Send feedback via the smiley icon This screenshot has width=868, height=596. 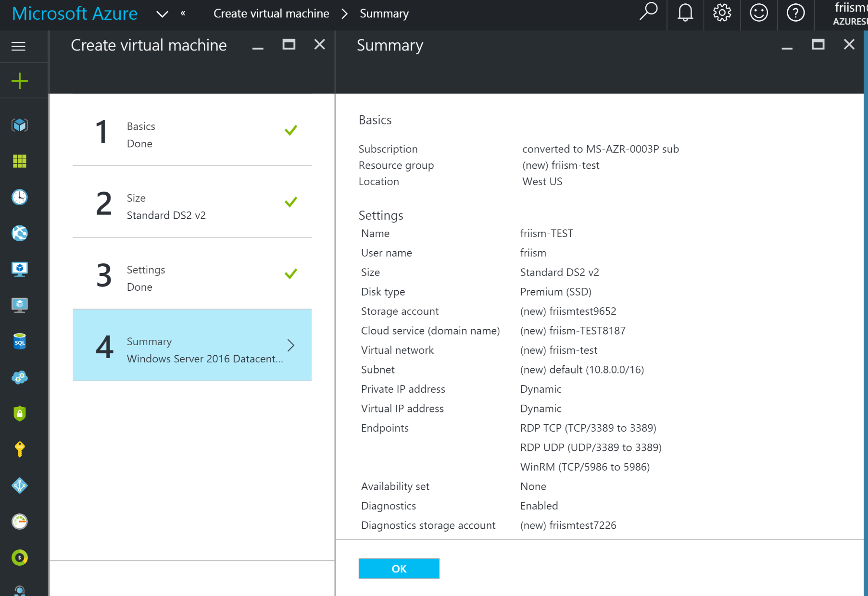(x=758, y=13)
